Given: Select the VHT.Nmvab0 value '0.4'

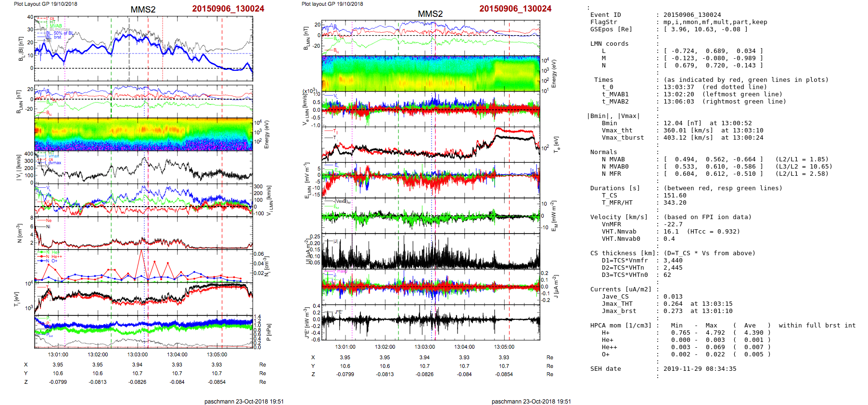Looking at the screenshot, I should click(x=669, y=239).
